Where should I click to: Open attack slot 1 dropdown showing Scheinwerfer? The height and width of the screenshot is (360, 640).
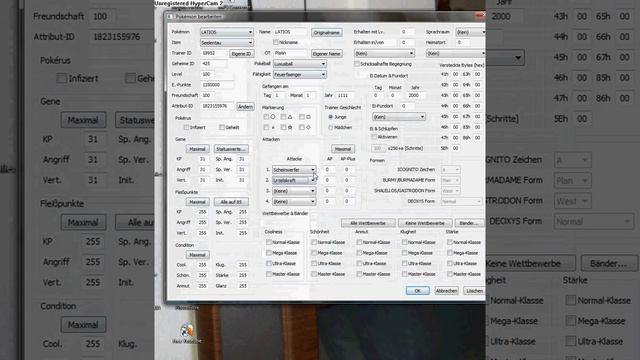(294, 170)
